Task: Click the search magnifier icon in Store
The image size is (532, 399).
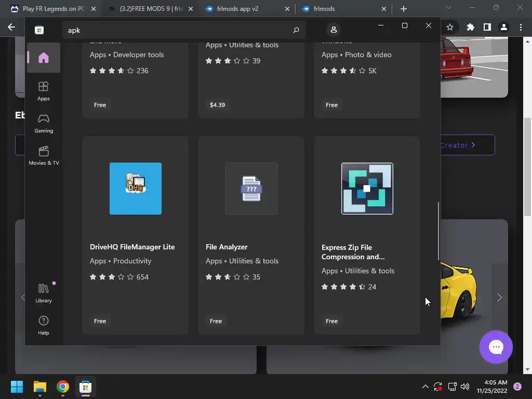Action: coord(296,30)
